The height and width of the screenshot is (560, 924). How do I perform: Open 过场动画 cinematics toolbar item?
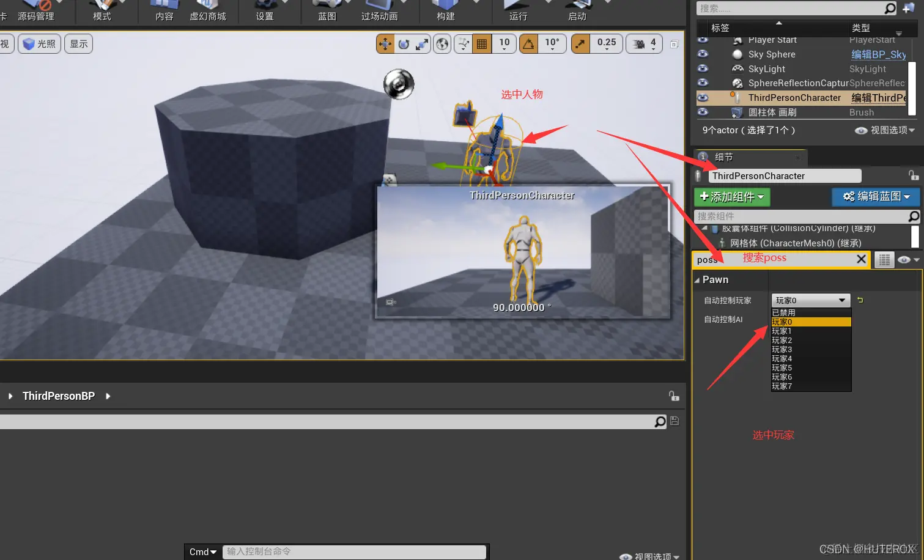coord(380,12)
